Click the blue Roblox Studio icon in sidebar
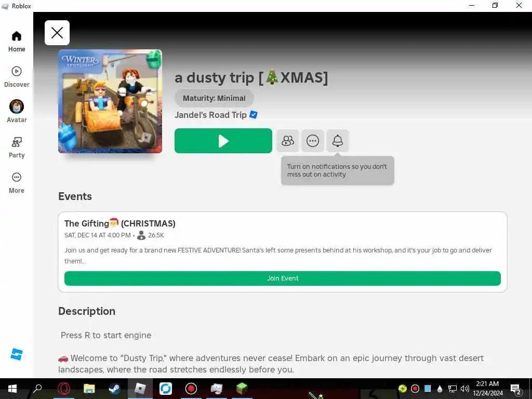The image size is (532, 399). (x=16, y=354)
